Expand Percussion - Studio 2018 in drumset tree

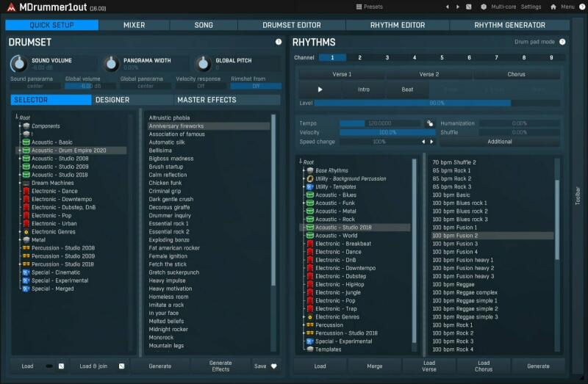20,264
